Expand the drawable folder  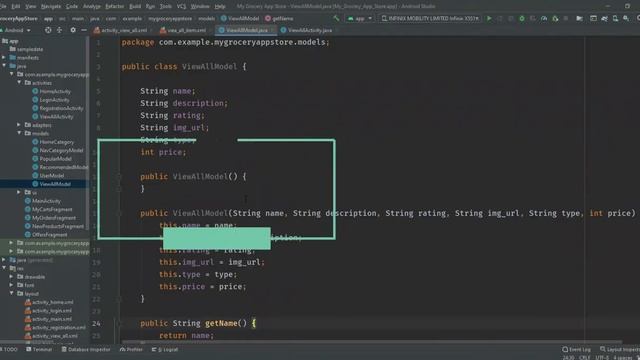(11, 276)
